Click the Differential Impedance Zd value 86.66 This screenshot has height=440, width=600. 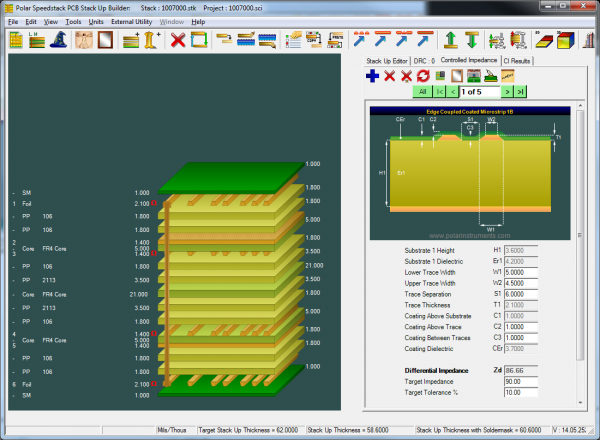coord(521,370)
